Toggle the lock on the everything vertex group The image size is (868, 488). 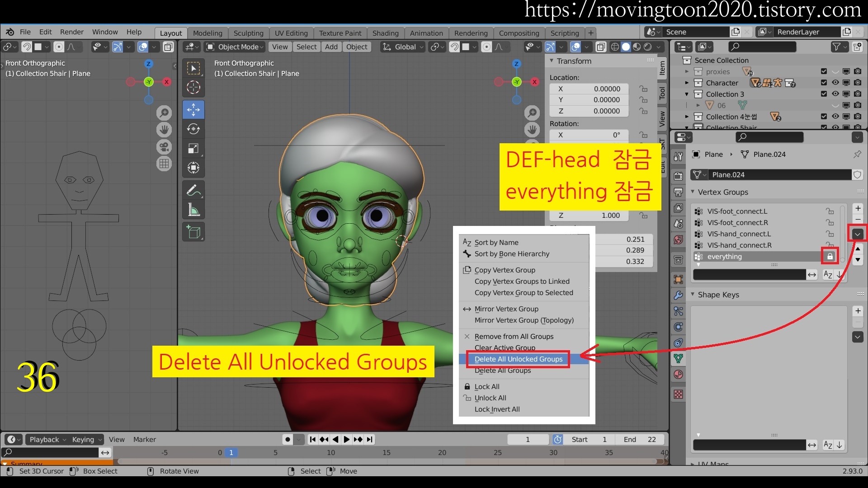coord(830,256)
